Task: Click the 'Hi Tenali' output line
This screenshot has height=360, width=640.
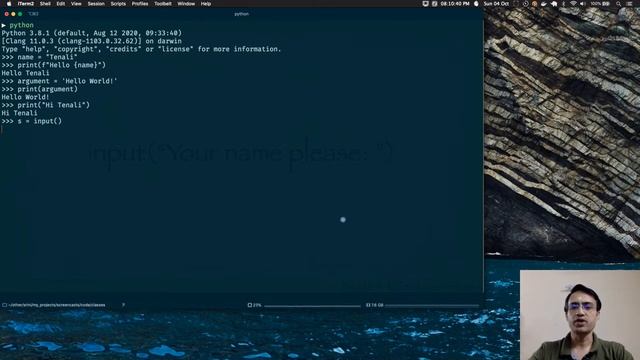Action: 19,113
